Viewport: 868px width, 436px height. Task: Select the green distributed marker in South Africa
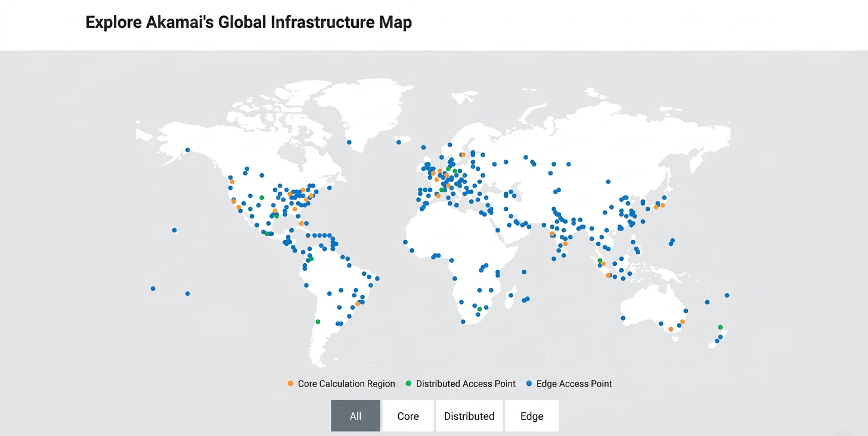click(479, 309)
